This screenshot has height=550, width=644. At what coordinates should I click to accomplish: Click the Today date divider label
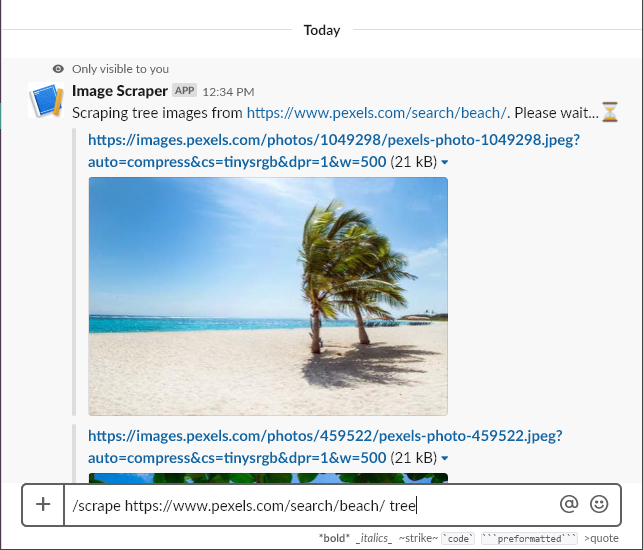click(x=322, y=30)
